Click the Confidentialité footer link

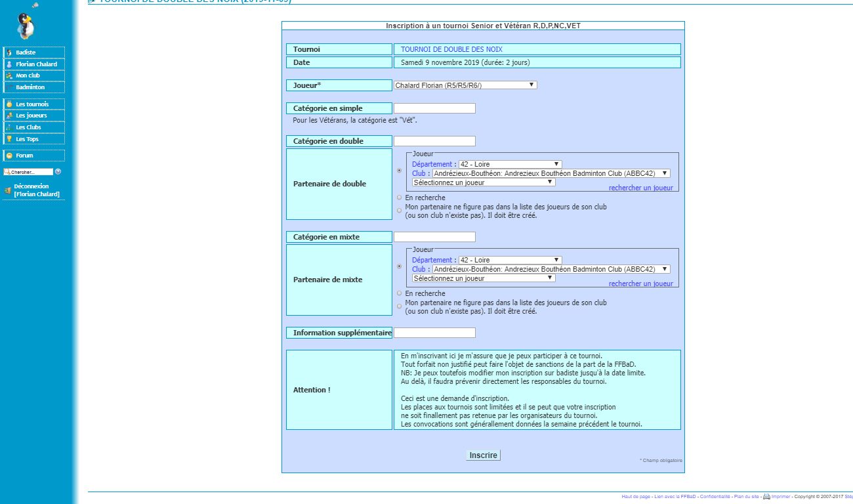715,497
